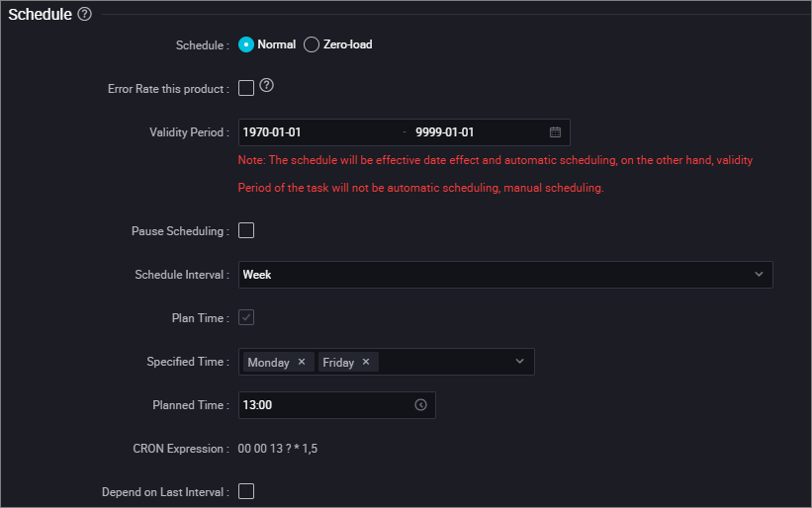This screenshot has width=812, height=508.
Task: Click the Validity Period end date 9999-01-01
Action: pyautogui.click(x=444, y=132)
